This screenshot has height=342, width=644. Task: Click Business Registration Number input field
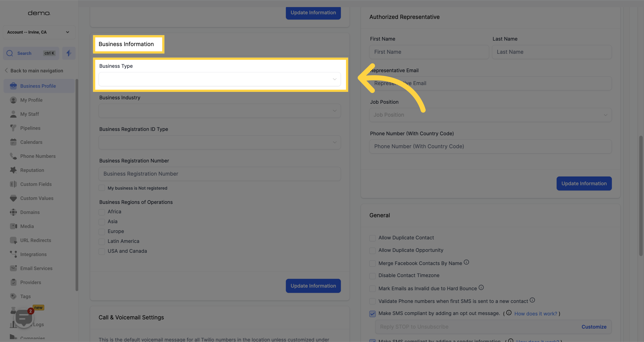point(219,174)
